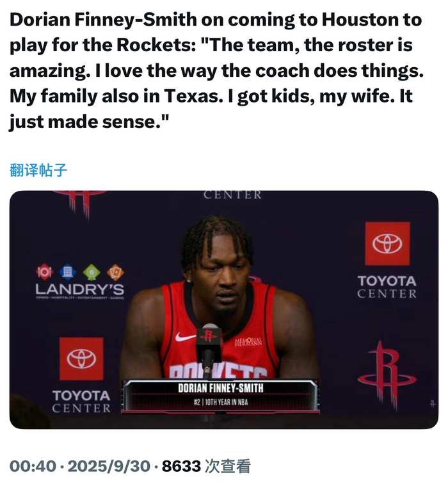Click the green Landry's entertainment icon

coord(92,272)
